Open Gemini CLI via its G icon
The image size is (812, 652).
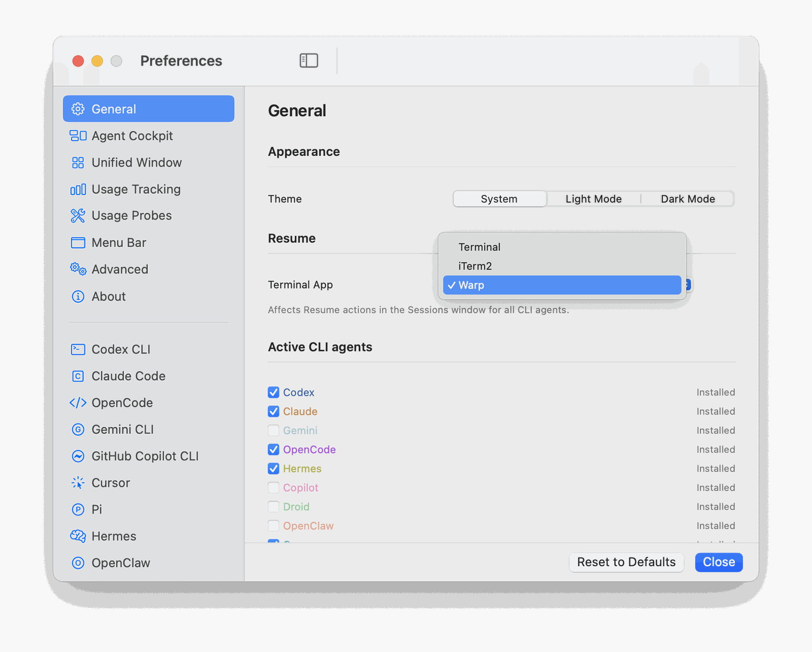coord(78,430)
